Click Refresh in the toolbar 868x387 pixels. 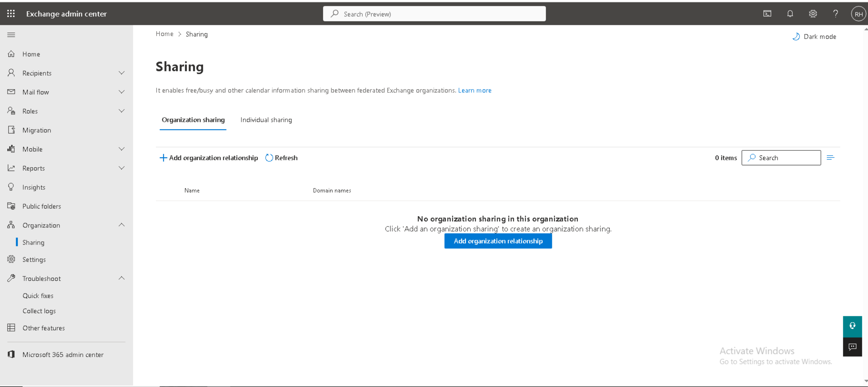pyautogui.click(x=281, y=158)
